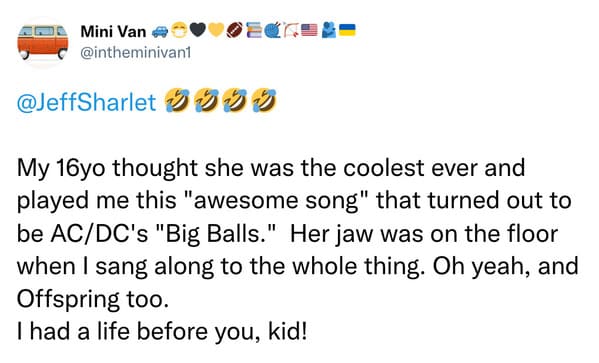
Task: Click the Ukraine flag emoji
Action: coord(347,30)
